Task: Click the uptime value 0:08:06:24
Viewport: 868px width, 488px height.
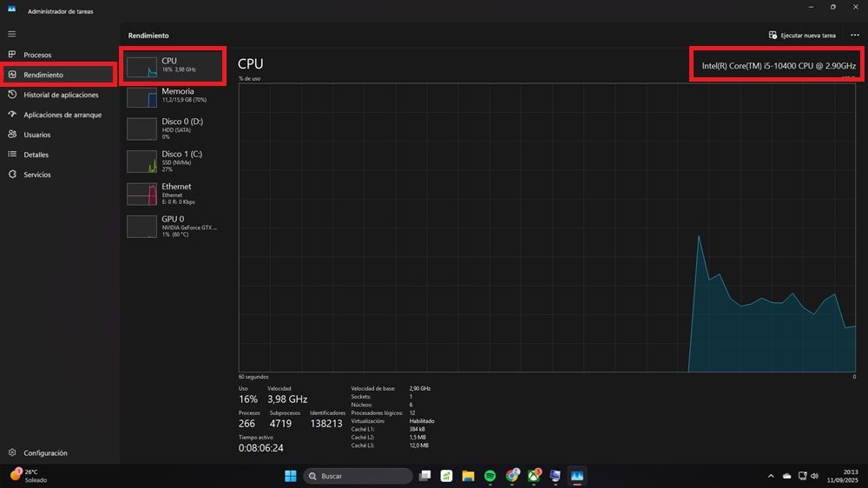Action: coord(260,447)
